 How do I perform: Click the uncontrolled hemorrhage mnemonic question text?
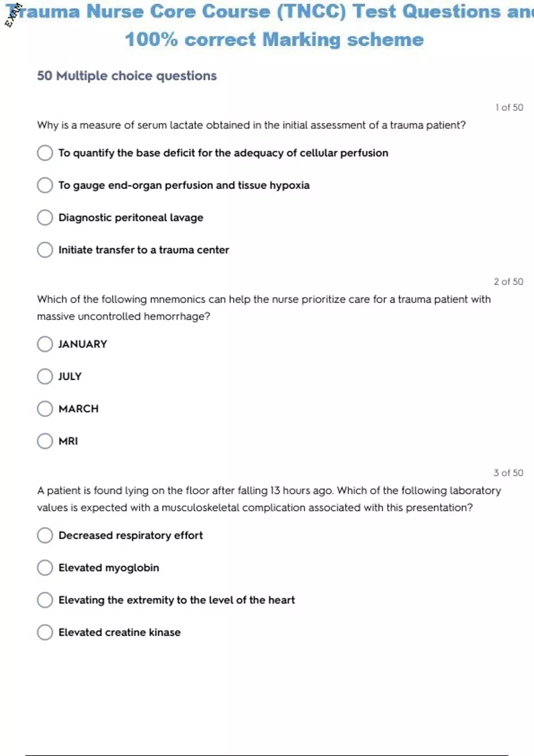pyautogui.click(x=263, y=308)
